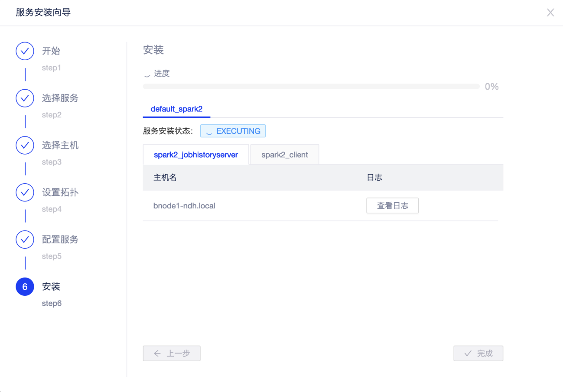Click the 开始 step label
This screenshot has width=563, height=392.
(x=51, y=51)
